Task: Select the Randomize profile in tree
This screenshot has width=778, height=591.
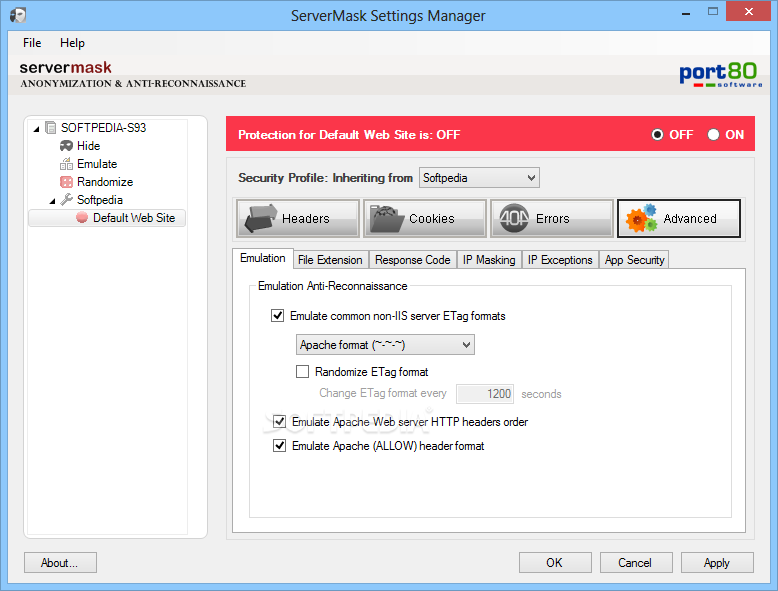Action: click(x=105, y=182)
